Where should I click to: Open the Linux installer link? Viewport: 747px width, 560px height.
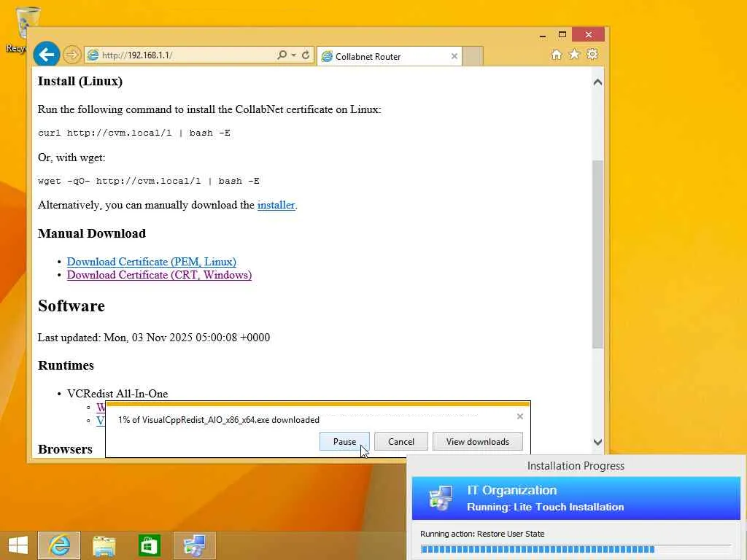276,205
